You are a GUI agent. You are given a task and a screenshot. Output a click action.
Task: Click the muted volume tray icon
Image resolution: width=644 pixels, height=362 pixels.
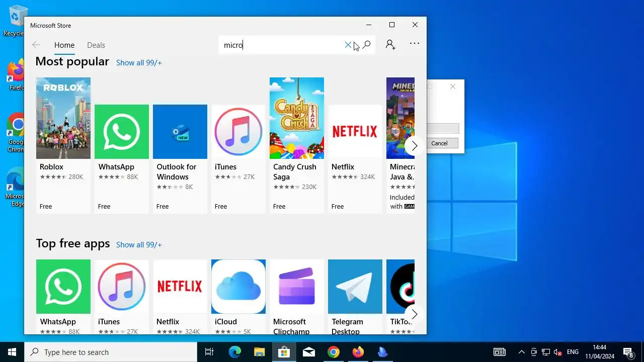point(558,352)
